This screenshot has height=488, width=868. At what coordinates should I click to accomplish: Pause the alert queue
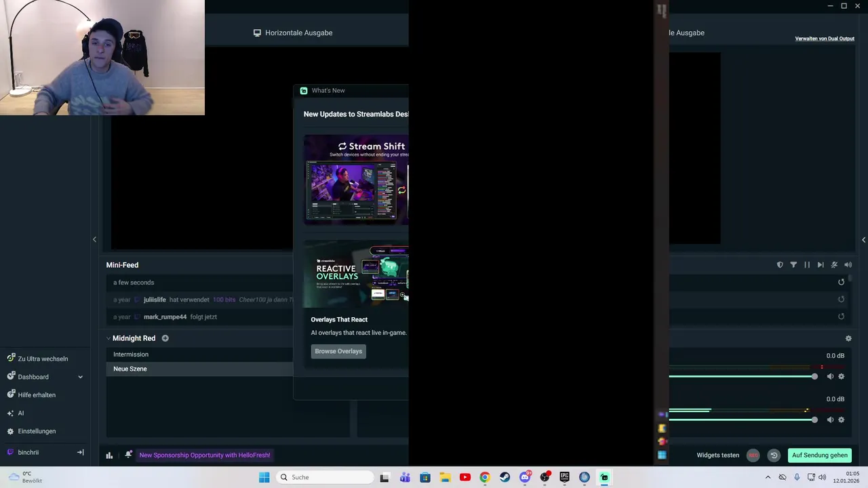click(807, 265)
